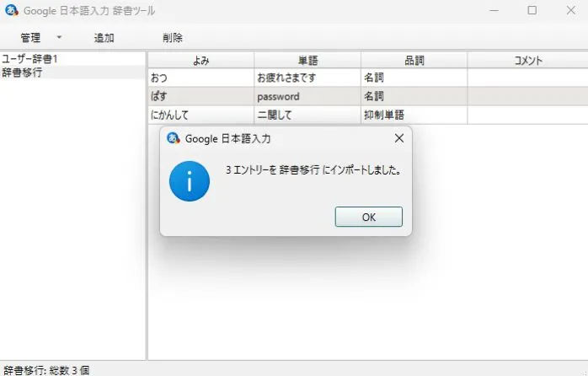
Task: Expand the 管理 dropdown arrow
Action: [x=59, y=37]
